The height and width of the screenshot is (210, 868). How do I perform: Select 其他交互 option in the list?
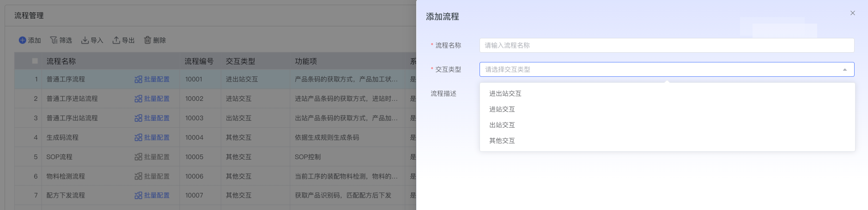pyautogui.click(x=502, y=141)
